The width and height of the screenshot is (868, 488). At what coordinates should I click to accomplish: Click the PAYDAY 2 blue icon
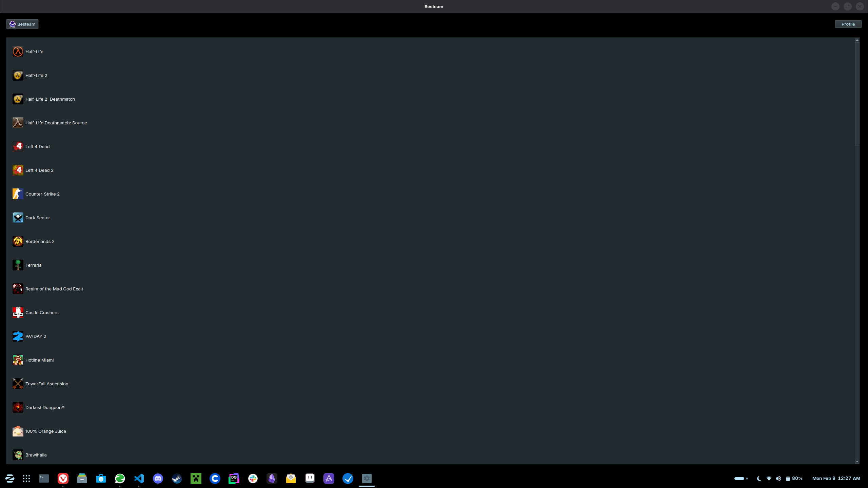tap(18, 336)
